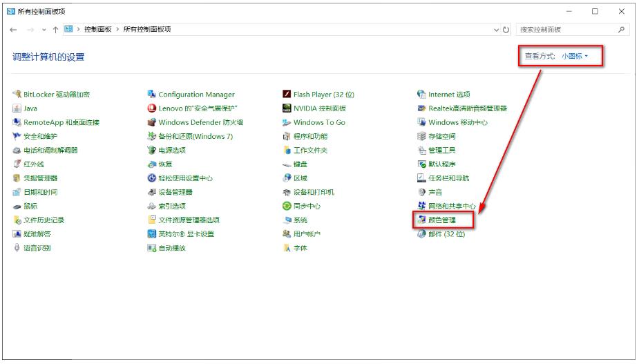The image size is (639, 364).
Task: Open BitLocker 驱动器加密 icon
Action: (x=17, y=94)
